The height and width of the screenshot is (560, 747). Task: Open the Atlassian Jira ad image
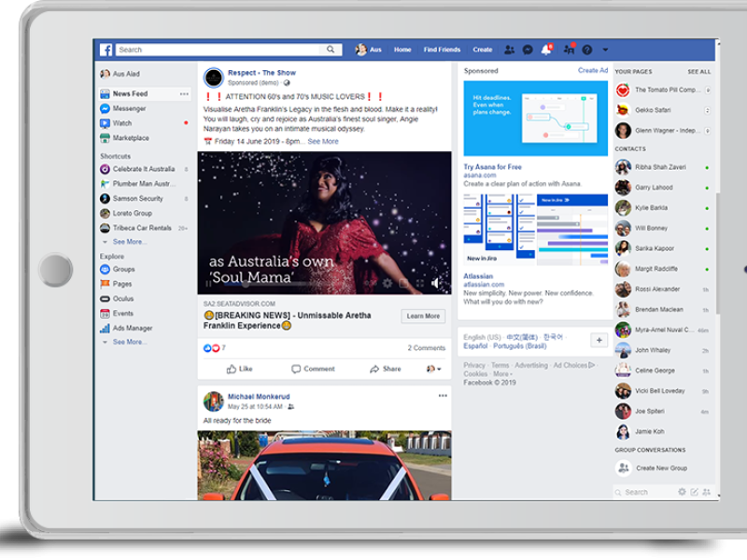click(x=535, y=230)
